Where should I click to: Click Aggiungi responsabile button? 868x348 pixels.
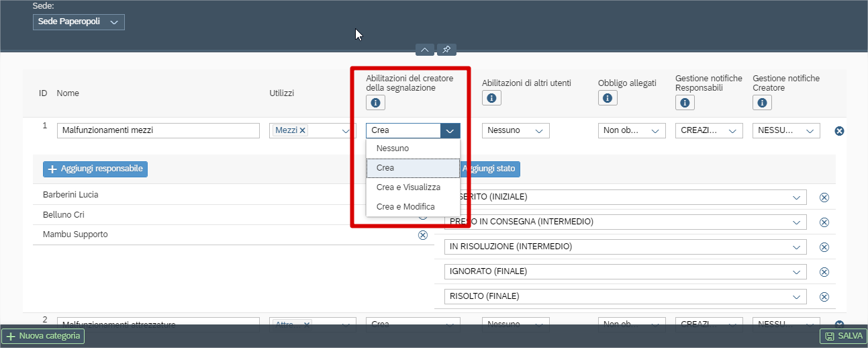(95, 169)
